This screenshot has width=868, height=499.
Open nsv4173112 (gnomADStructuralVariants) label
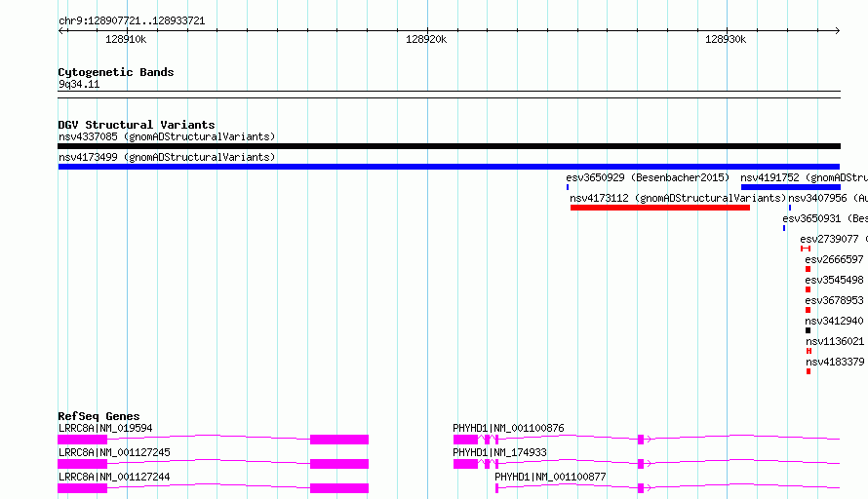click(678, 198)
